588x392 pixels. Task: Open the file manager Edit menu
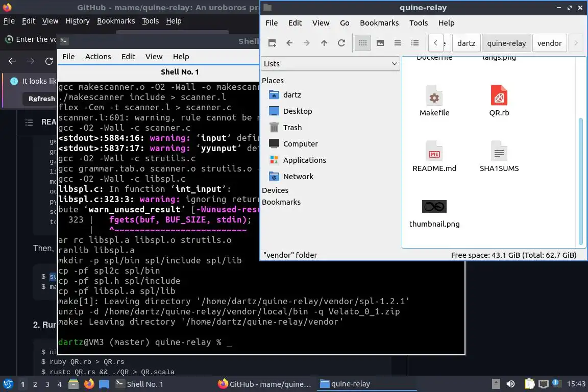click(295, 23)
